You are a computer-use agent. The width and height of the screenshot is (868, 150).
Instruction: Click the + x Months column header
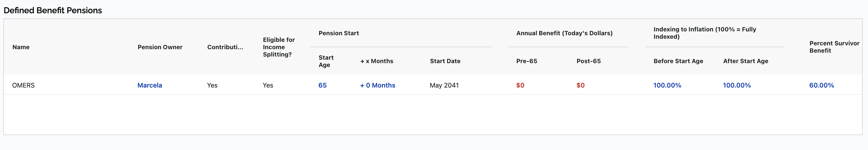(377, 61)
